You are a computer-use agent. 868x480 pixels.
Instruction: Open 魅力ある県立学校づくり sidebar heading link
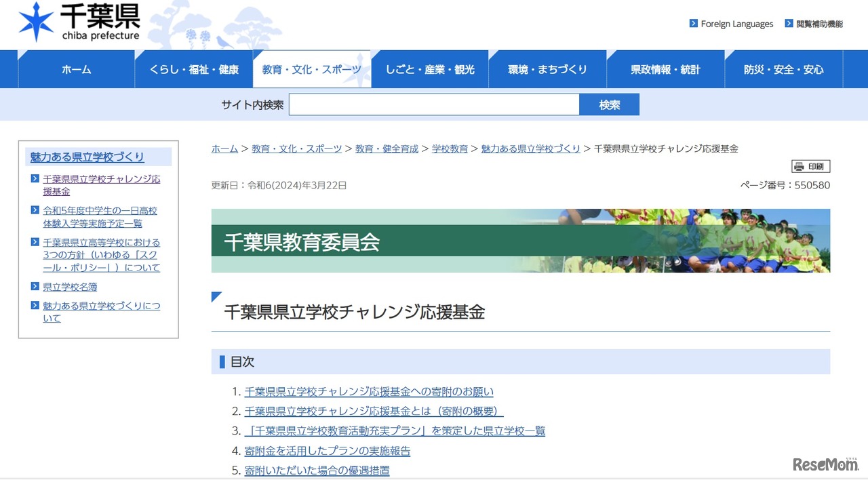(87, 157)
